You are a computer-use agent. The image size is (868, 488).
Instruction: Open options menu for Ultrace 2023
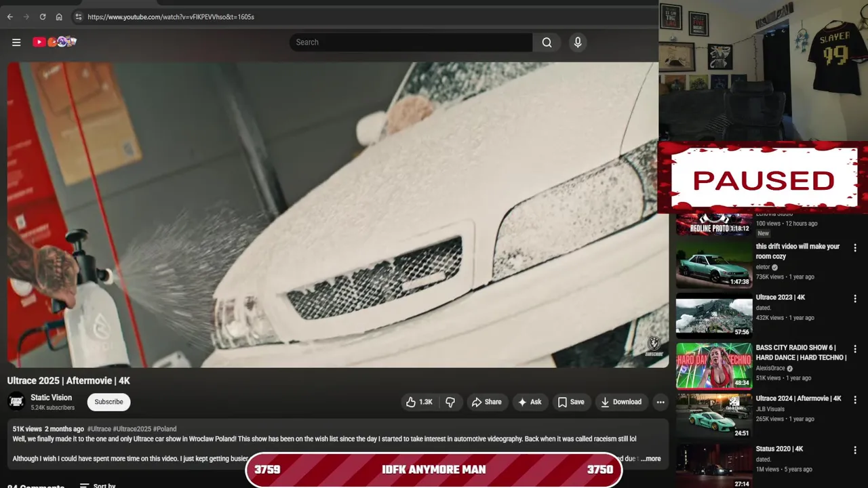(x=855, y=299)
